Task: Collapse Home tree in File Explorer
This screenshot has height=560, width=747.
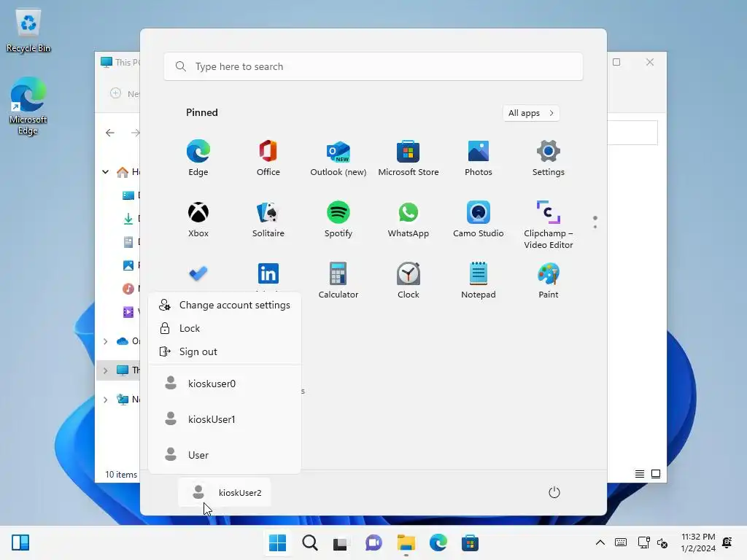Action: 105,172
